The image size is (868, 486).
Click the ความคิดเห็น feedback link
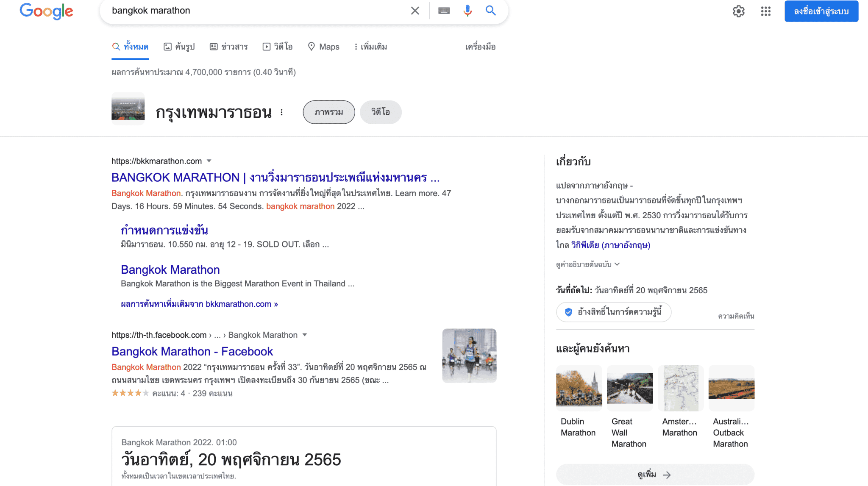[x=736, y=316]
